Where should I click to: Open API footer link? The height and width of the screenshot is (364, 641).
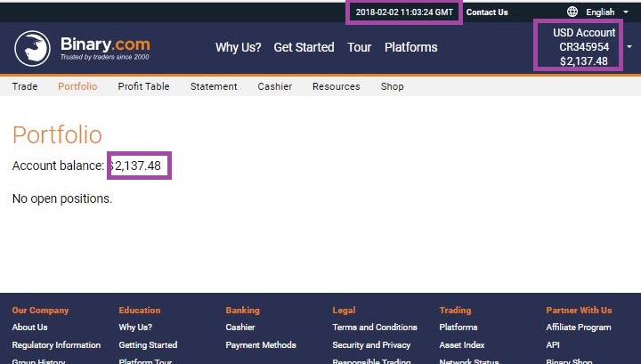[553, 345]
